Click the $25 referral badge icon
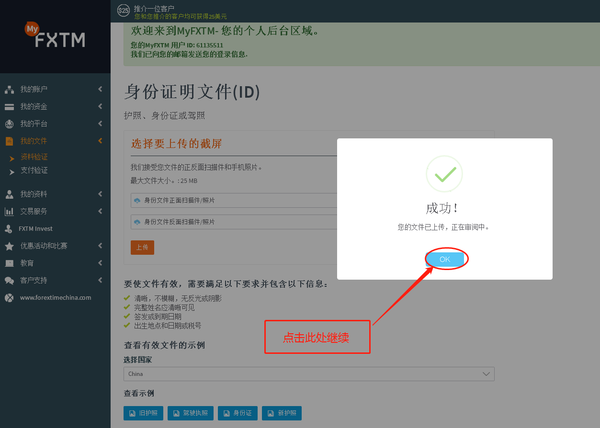600x428 pixels. click(122, 10)
